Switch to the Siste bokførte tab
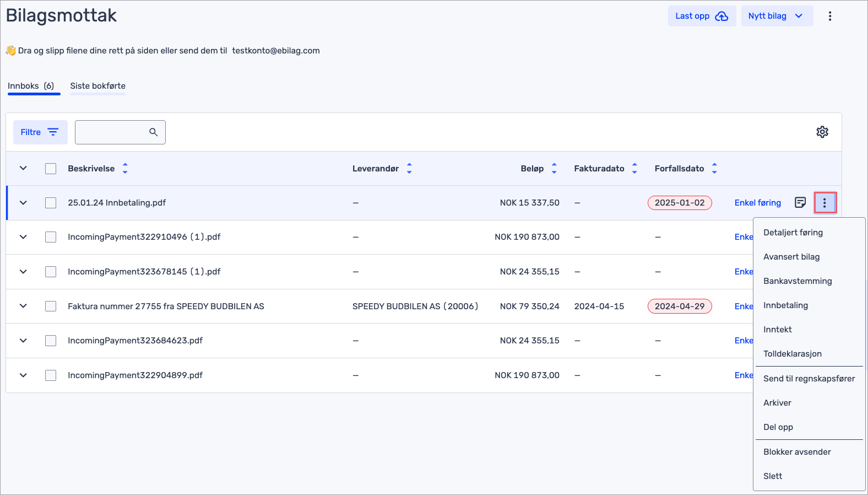This screenshot has width=868, height=495. point(97,86)
